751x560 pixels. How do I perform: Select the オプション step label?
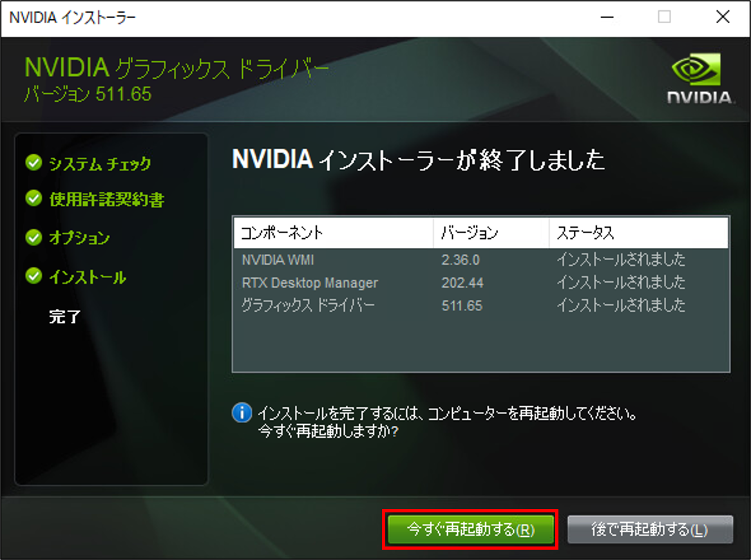point(79,238)
